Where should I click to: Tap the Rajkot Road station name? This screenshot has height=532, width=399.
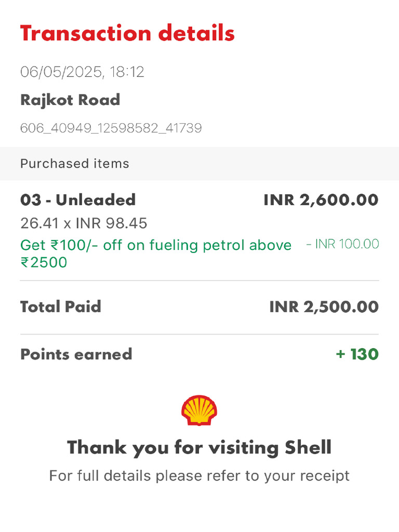coord(70,100)
